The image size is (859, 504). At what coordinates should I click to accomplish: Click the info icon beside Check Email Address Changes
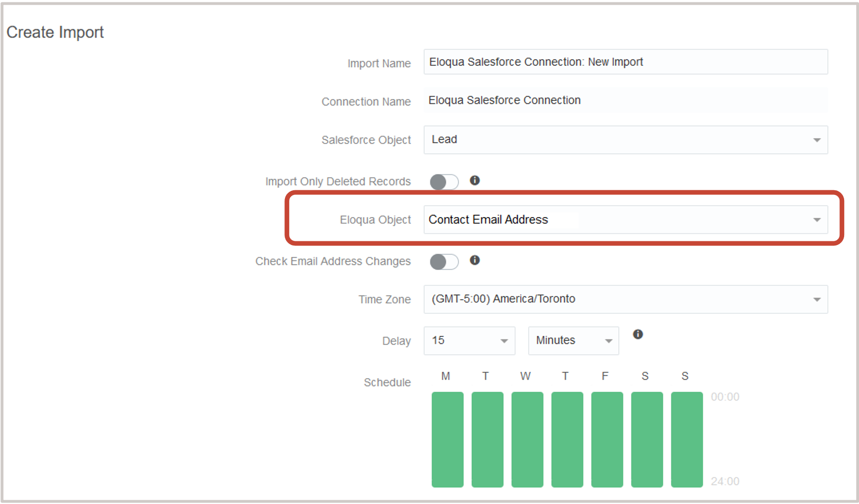click(x=475, y=261)
